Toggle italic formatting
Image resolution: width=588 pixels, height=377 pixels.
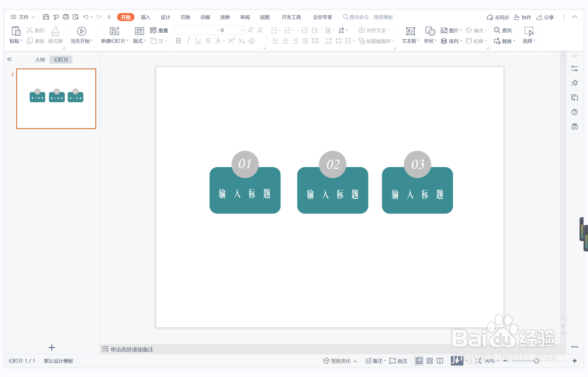pos(188,41)
